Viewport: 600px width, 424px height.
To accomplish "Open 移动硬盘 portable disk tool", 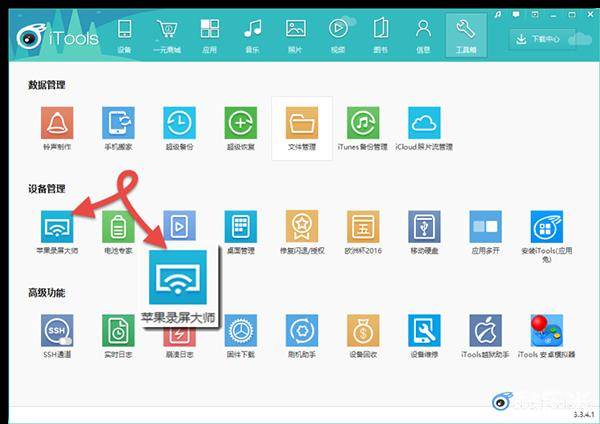I will click(424, 227).
